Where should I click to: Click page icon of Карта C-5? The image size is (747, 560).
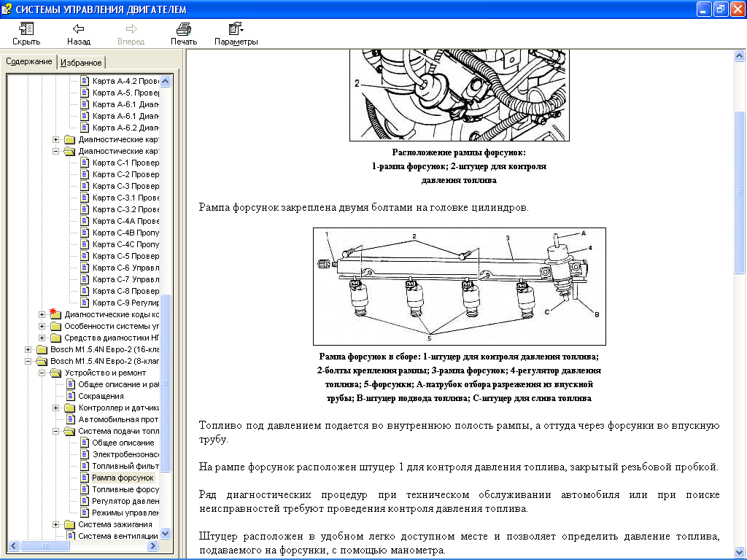click(x=85, y=256)
